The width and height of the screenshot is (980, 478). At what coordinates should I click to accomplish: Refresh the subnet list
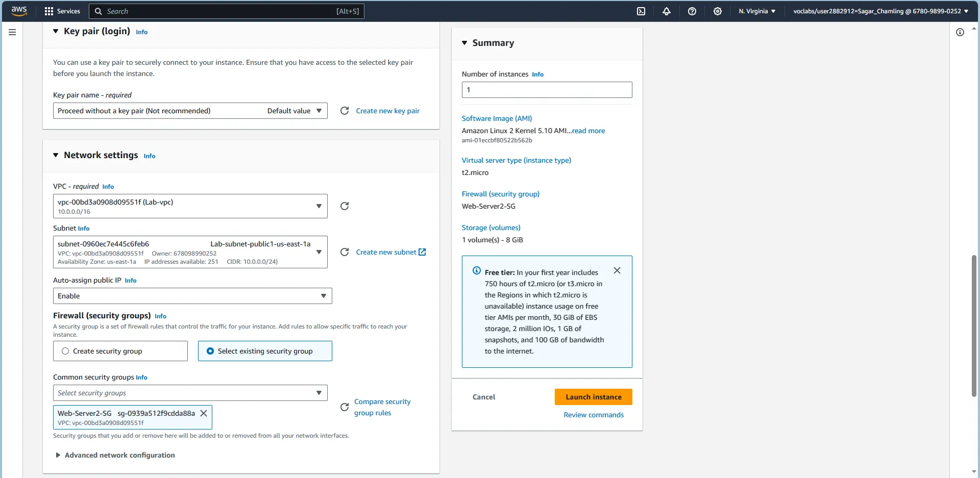[x=345, y=252]
